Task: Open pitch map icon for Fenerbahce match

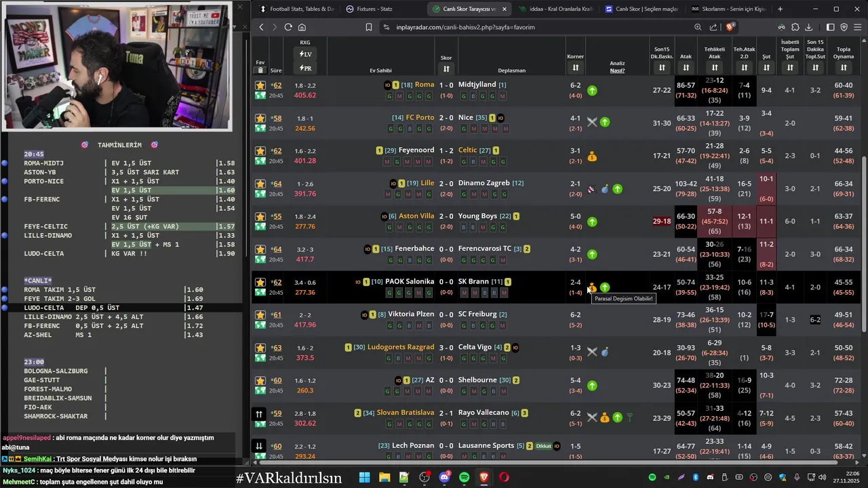Action: click(x=260, y=260)
